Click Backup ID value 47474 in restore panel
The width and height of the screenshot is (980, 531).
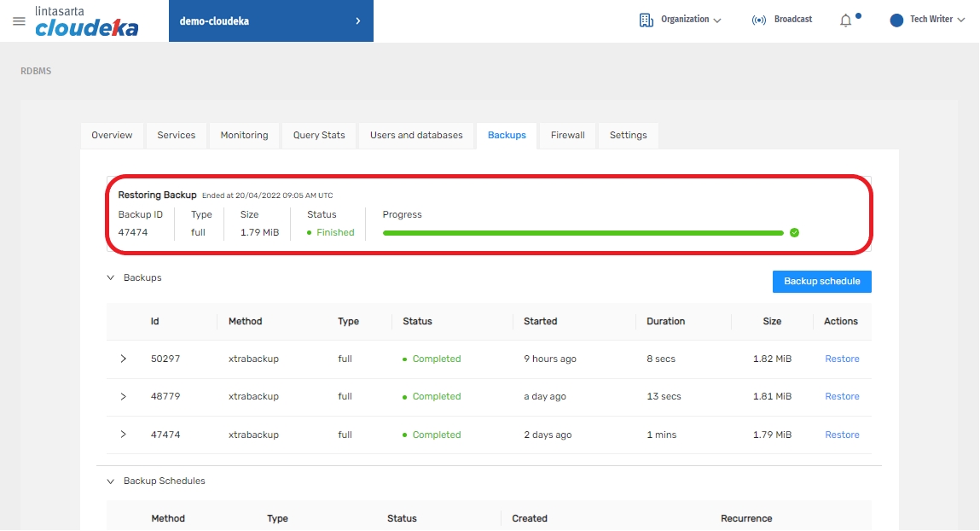tap(133, 233)
